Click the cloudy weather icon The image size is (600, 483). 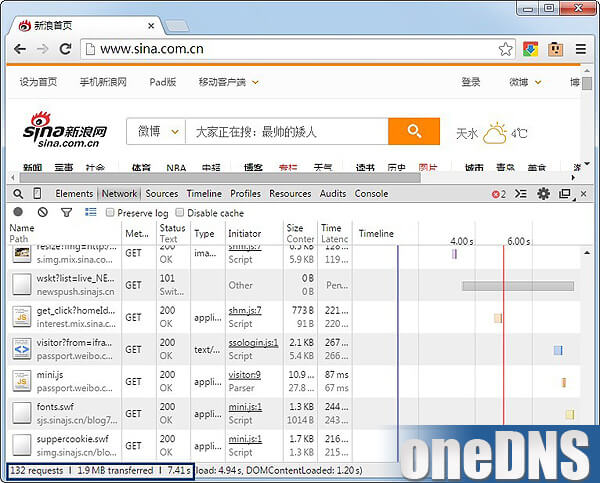pos(495,133)
